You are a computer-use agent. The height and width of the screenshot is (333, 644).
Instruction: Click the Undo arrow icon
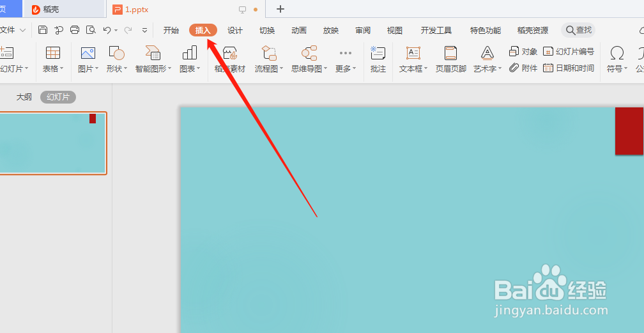[107, 30]
